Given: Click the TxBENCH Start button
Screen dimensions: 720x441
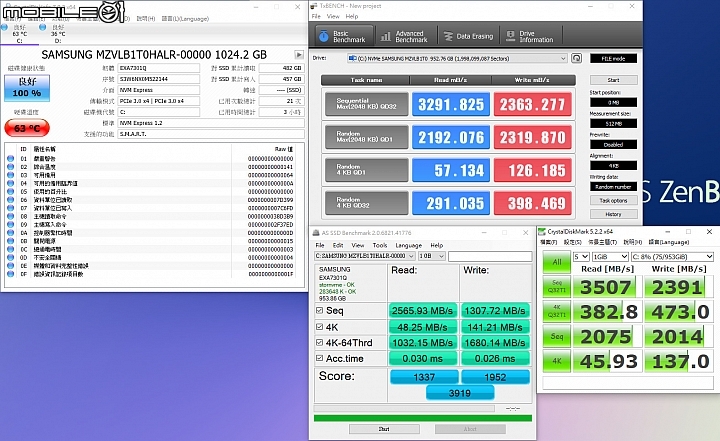Looking at the screenshot, I should point(613,80).
